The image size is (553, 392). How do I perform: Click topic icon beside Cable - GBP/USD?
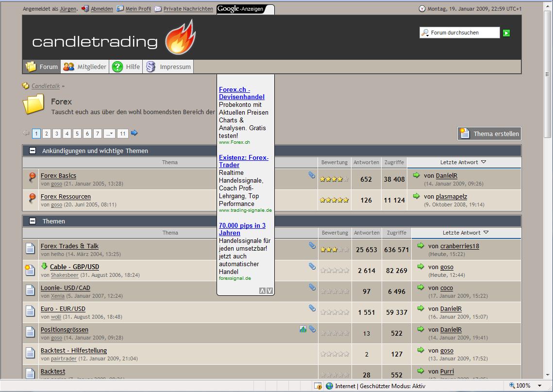click(x=30, y=270)
